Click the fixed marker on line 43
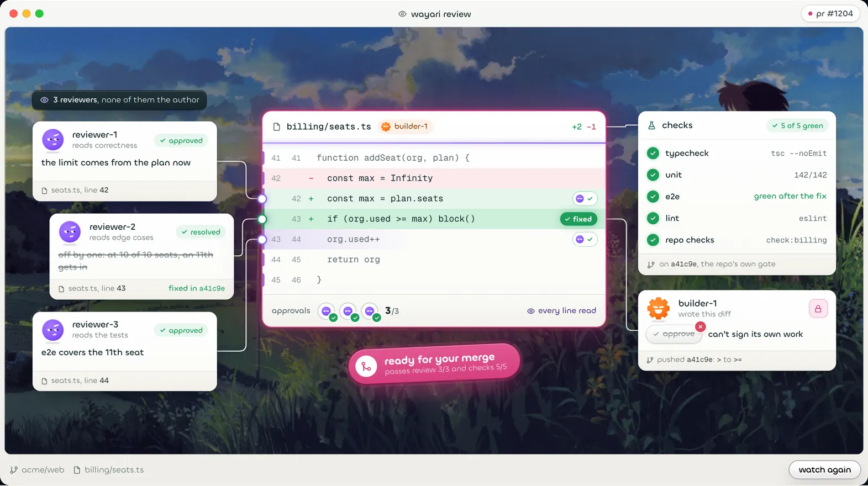The image size is (868, 486). pos(578,219)
